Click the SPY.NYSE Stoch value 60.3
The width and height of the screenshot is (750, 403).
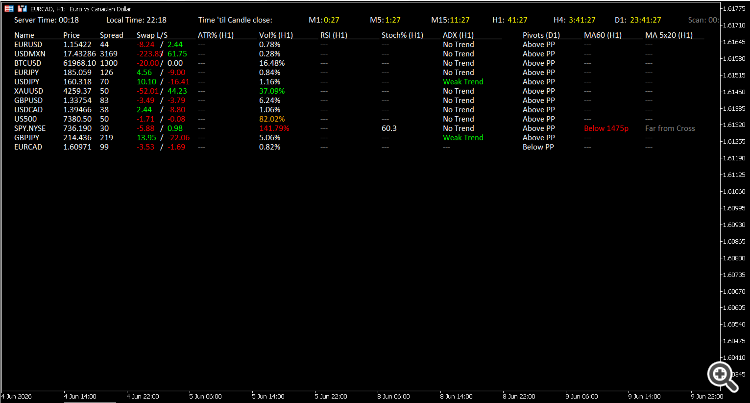pos(389,129)
